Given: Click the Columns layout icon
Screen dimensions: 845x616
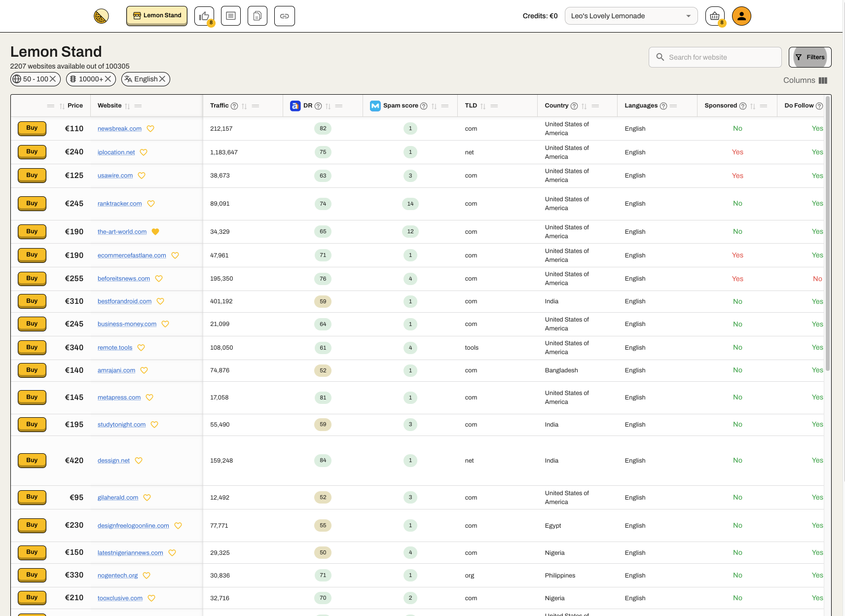Looking at the screenshot, I should click(x=823, y=80).
